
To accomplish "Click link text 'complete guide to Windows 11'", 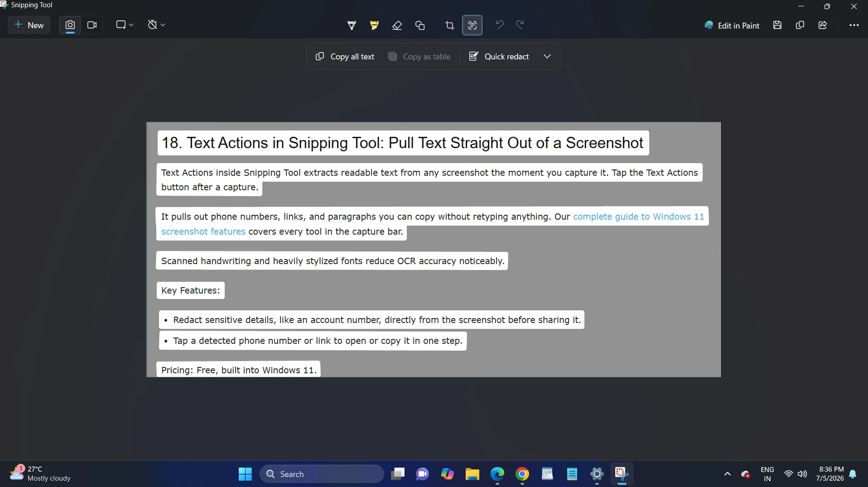I will coord(638,217).
